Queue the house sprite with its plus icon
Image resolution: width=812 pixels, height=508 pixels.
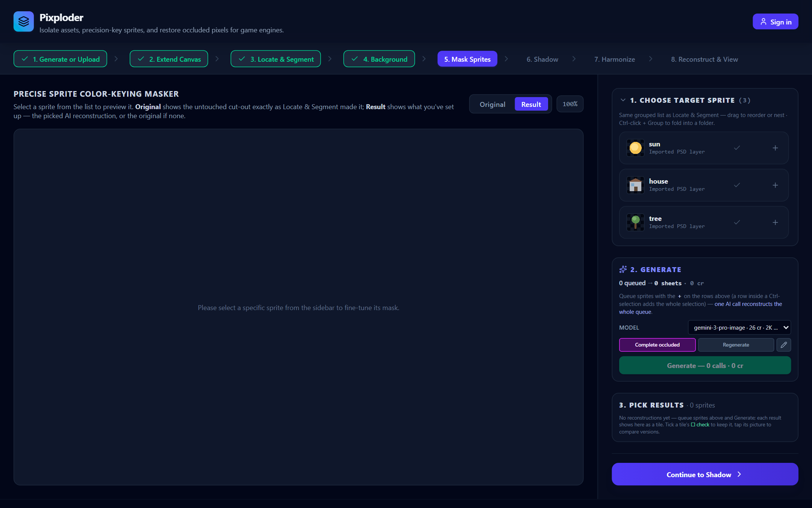click(775, 185)
